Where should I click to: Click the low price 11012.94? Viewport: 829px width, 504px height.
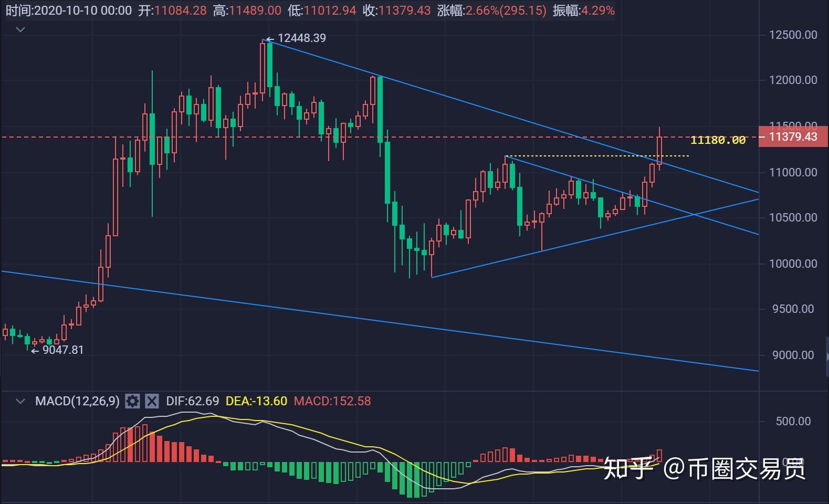coord(330,10)
